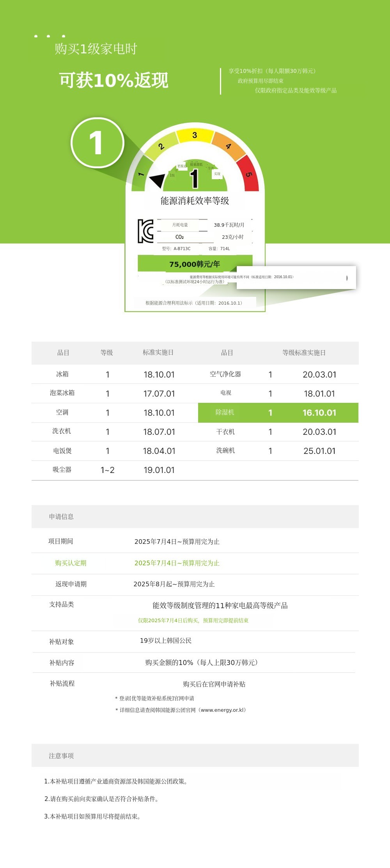Select the yellow grade 3 gauge segment

pos(195,135)
